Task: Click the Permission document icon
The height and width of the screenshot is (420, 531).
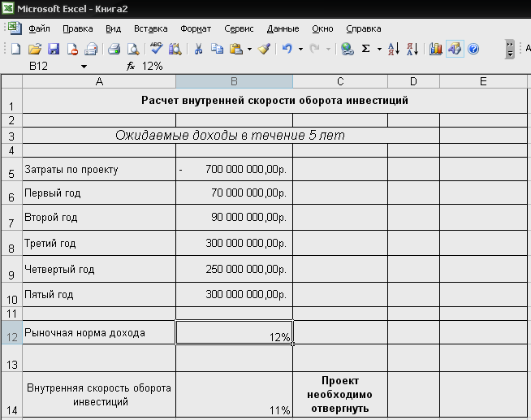Action: pos(72,49)
